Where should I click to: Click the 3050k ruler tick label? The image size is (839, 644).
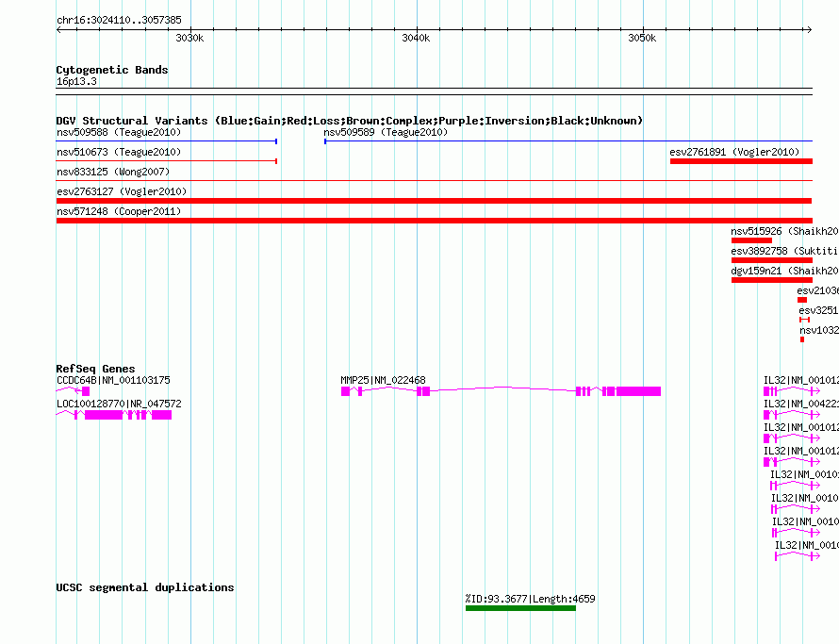tap(642, 38)
